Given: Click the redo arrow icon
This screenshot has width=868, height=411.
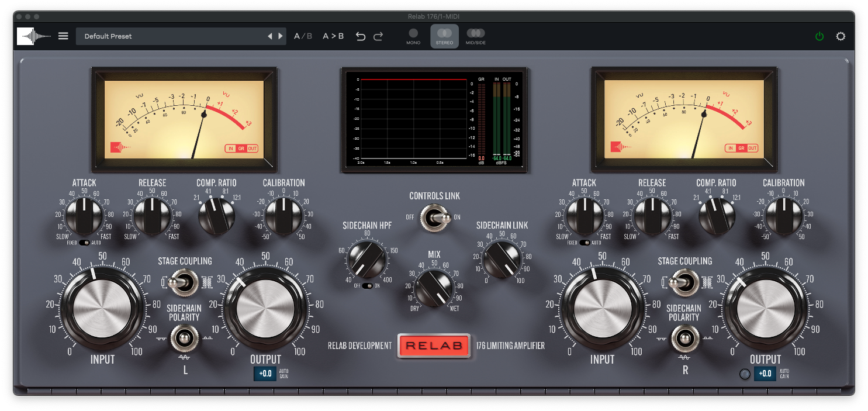Looking at the screenshot, I should (x=378, y=36).
